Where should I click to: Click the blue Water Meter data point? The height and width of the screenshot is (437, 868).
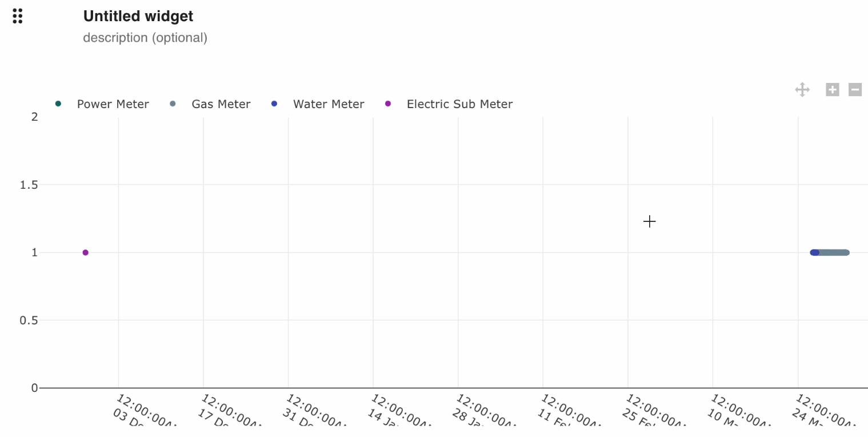(x=814, y=252)
